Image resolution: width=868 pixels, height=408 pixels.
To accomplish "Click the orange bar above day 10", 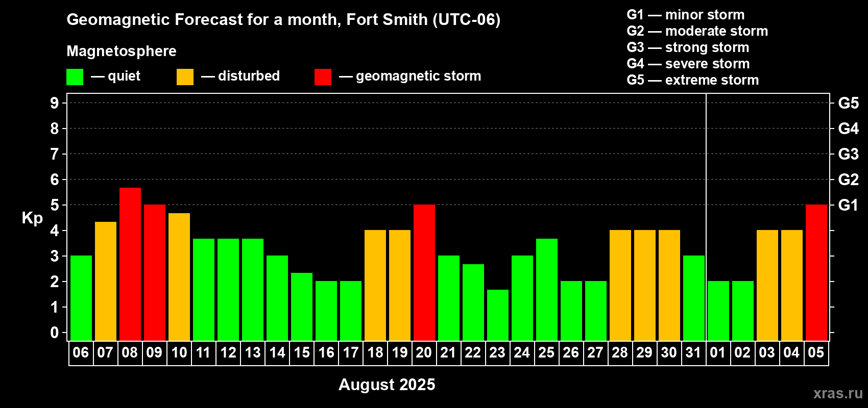I will (179, 277).
